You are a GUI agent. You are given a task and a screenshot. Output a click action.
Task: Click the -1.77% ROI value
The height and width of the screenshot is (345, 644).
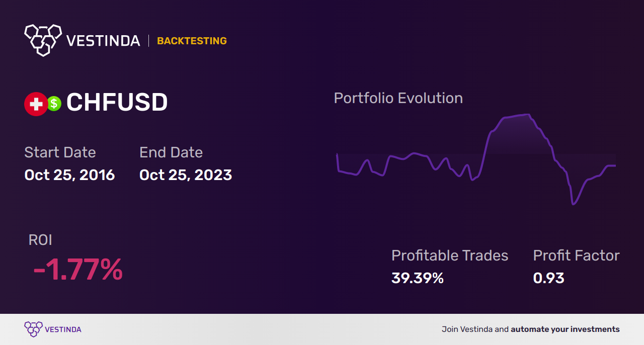point(78,270)
